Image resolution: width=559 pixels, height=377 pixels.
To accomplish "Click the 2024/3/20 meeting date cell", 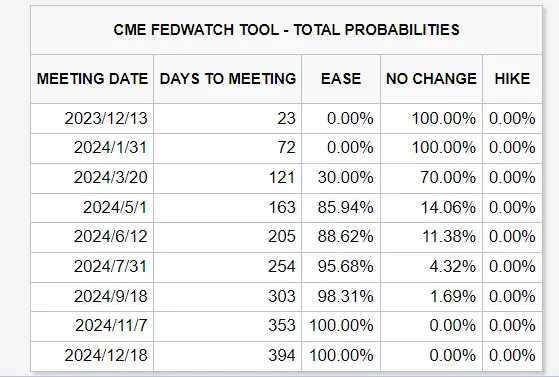I will [92, 178].
